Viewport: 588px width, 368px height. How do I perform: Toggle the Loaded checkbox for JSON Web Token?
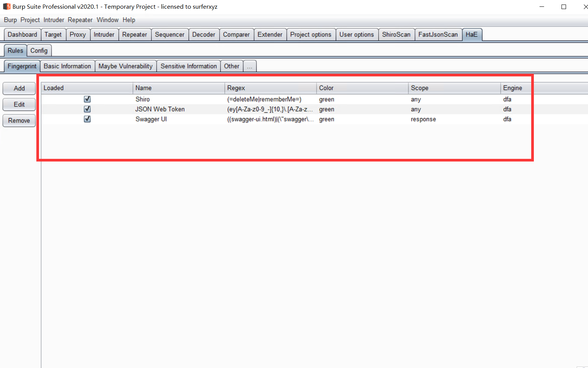tap(87, 109)
